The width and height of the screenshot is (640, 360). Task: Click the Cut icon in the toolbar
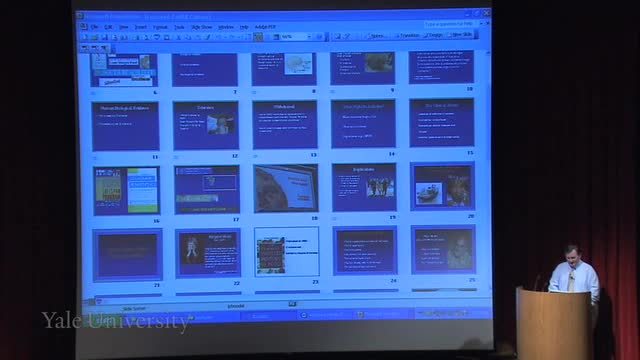point(178,37)
